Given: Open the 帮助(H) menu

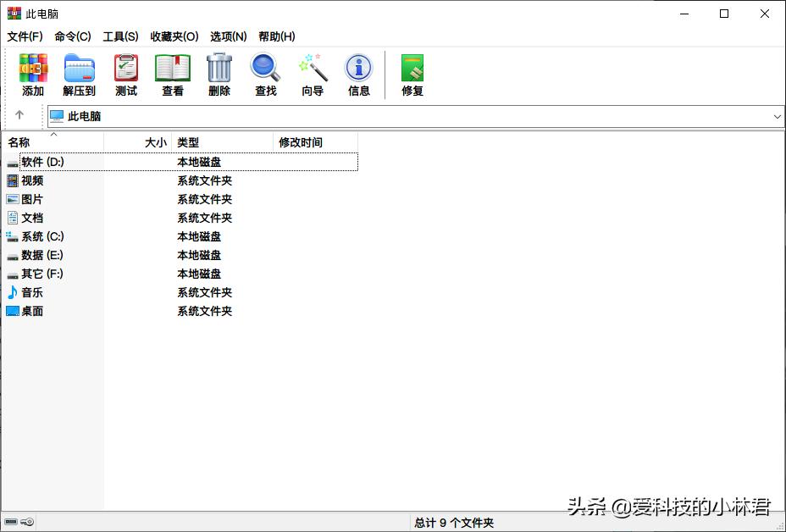Looking at the screenshot, I should coord(276,36).
